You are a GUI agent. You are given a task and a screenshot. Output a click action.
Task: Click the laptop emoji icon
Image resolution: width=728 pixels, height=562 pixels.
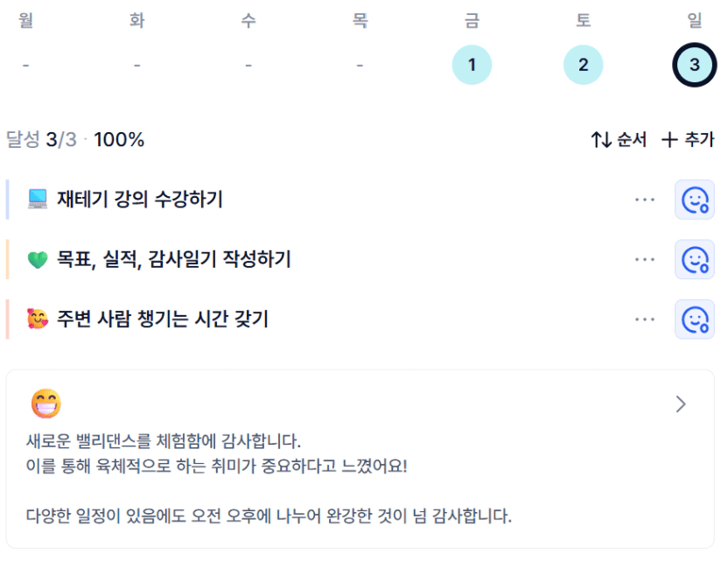pyautogui.click(x=38, y=200)
